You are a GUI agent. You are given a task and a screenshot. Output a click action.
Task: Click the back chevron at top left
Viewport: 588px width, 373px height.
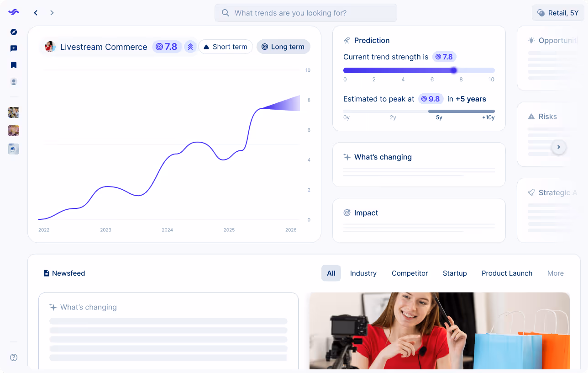(36, 13)
